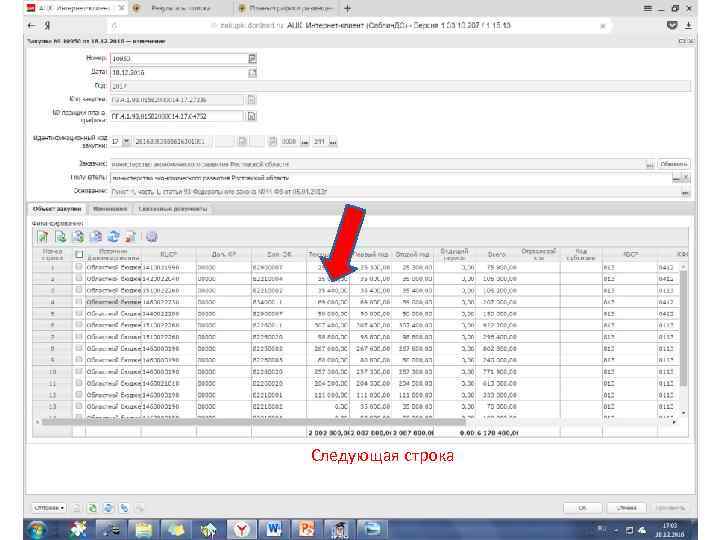Click the ellipsis button after the 0000 field
This screenshot has height=540, width=720.
click(304, 142)
